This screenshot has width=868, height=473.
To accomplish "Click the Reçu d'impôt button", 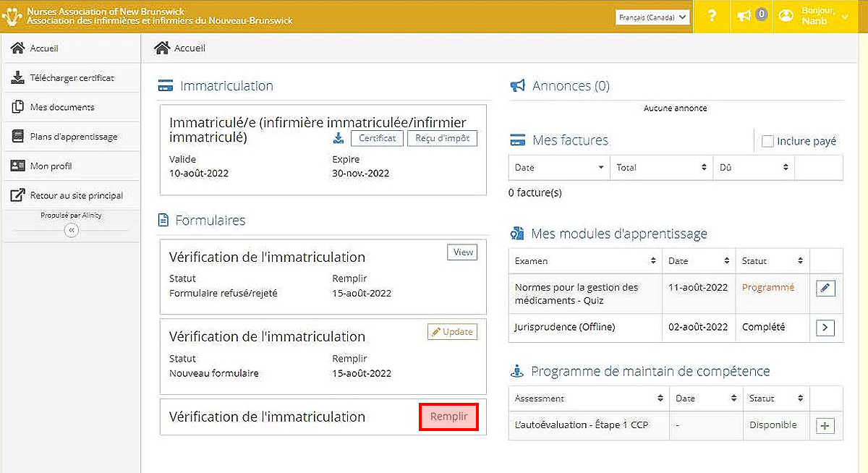I will (x=442, y=138).
